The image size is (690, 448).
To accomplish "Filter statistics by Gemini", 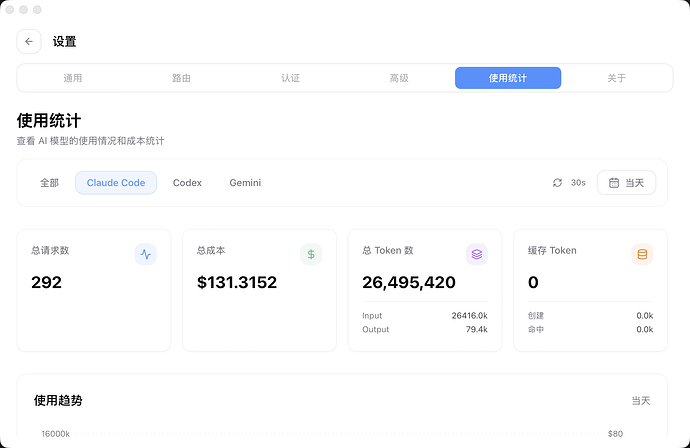I will pyautogui.click(x=245, y=183).
